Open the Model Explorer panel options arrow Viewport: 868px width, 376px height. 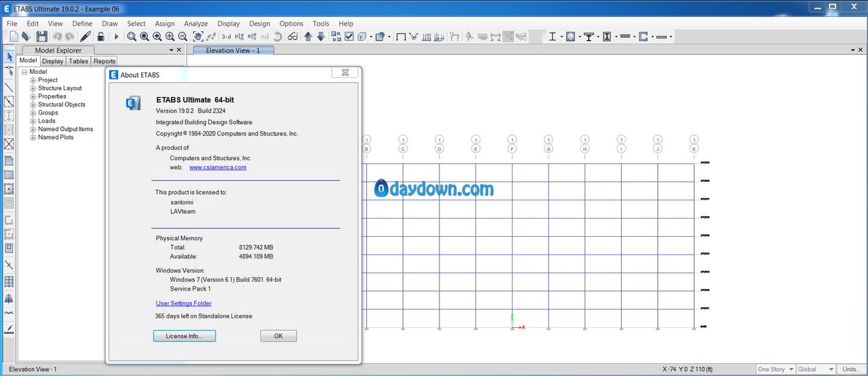pyautogui.click(x=171, y=50)
